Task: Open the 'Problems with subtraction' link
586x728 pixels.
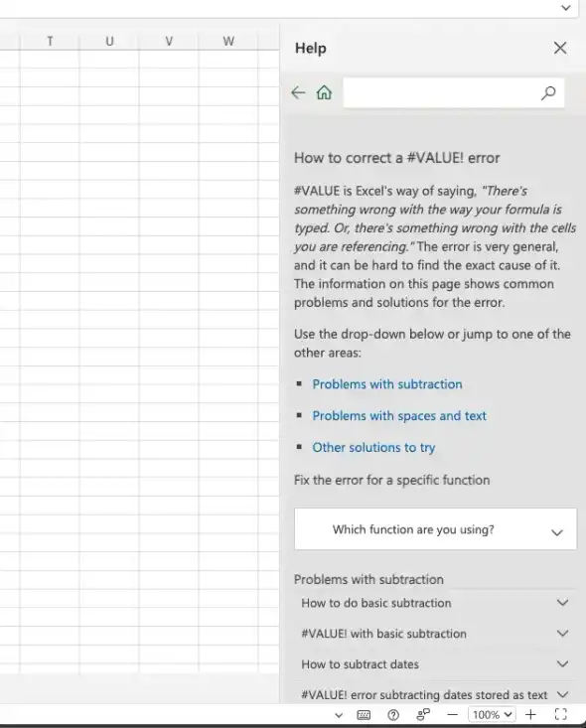Action: [387, 384]
